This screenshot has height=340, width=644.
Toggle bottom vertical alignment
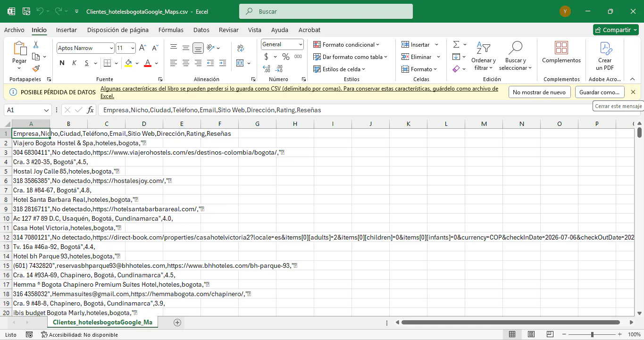click(198, 48)
